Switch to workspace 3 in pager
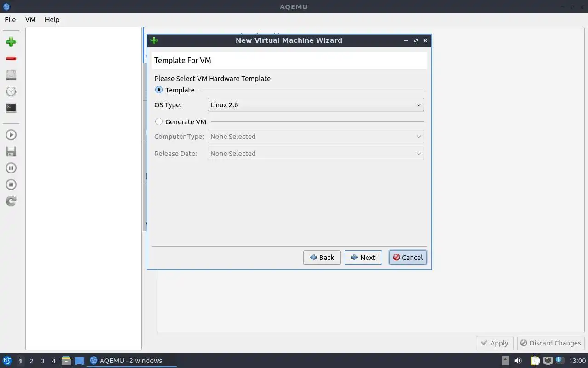The image size is (588, 368). [42, 361]
